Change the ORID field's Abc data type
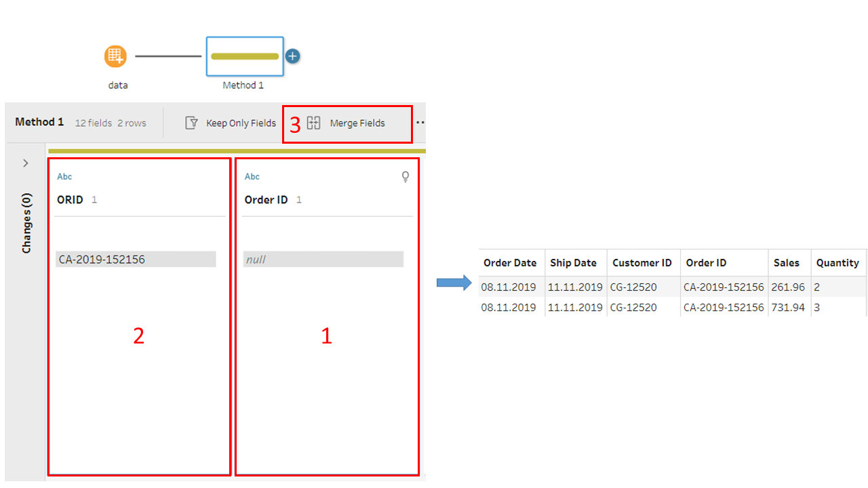868x488 pixels. pos(64,177)
